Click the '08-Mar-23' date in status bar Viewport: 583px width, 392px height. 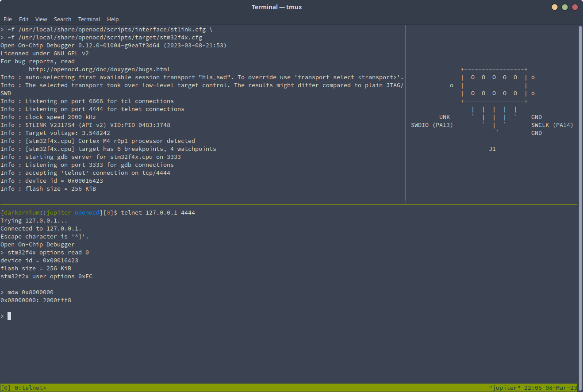click(x=561, y=388)
